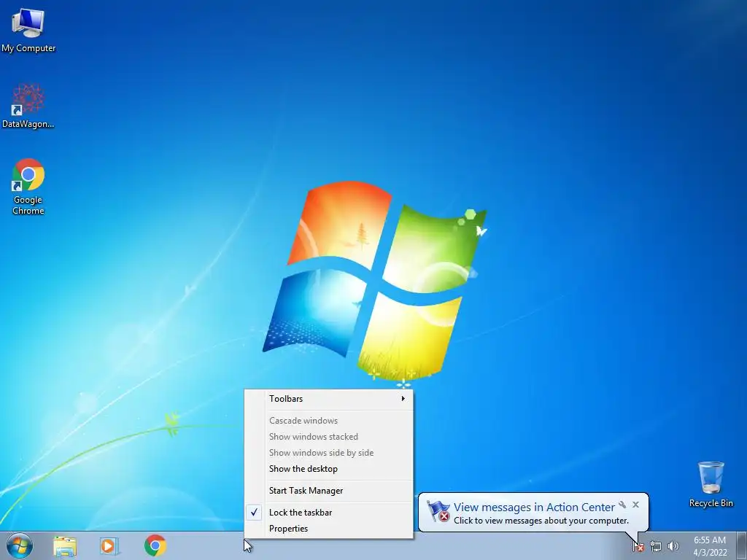The height and width of the screenshot is (560, 747).
Task: Launch Chrome from the taskbar
Action: [155, 545]
